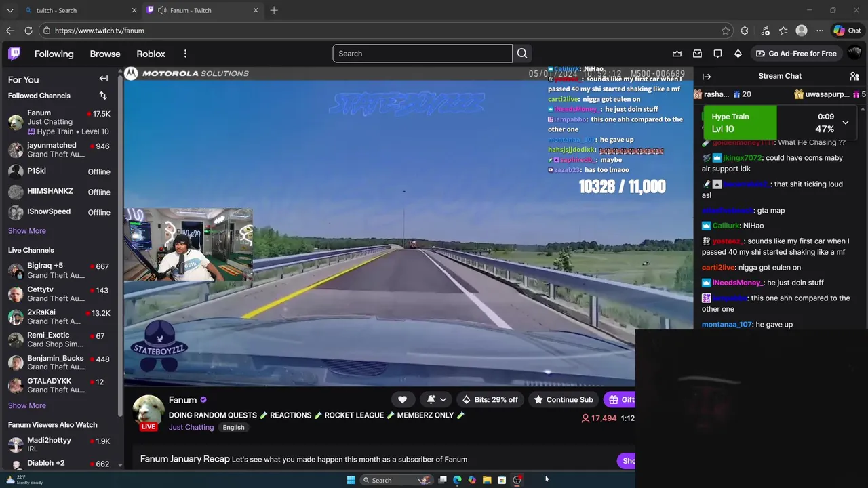Go back to previous page

10,30
